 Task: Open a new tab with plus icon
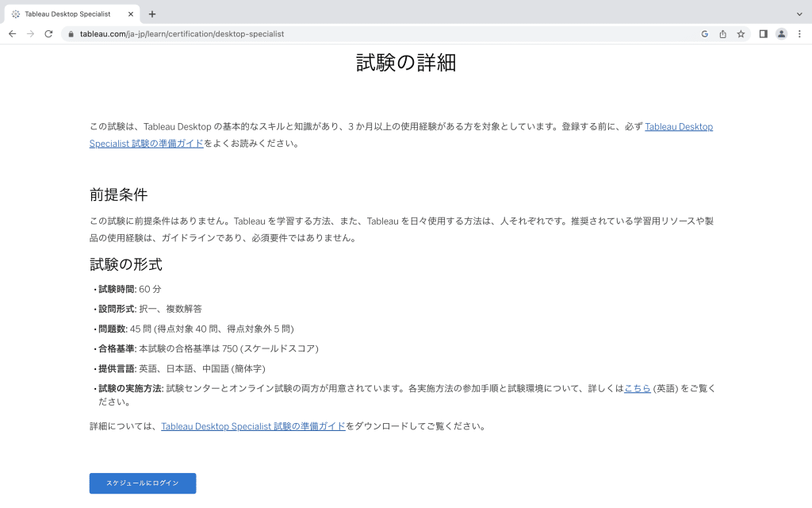[x=152, y=14]
